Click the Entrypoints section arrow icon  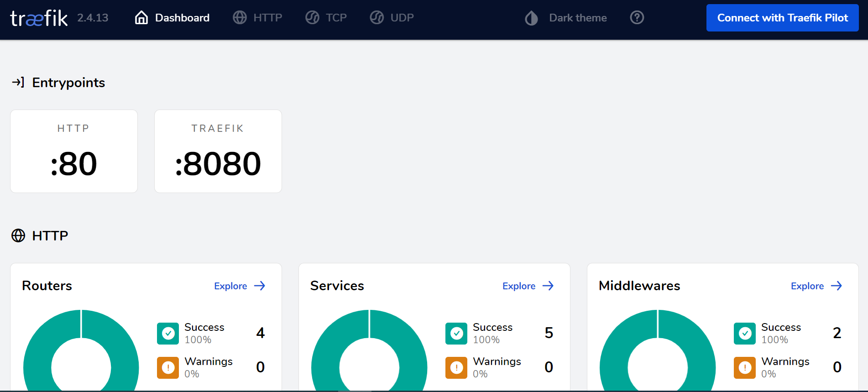click(18, 82)
